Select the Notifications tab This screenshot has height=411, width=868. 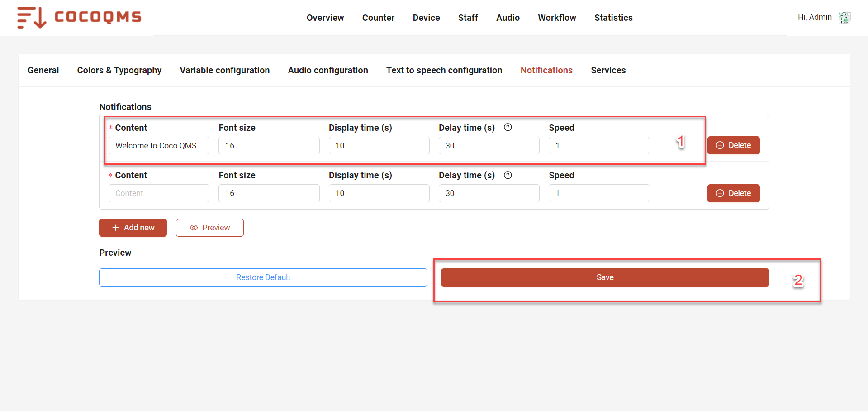[x=546, y=70]
